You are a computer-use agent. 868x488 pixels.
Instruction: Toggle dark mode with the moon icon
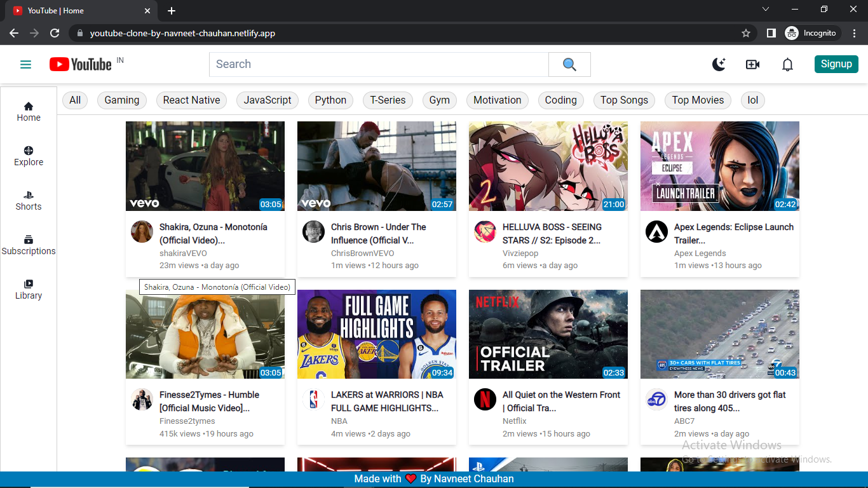pyautogui.click(x=719, y=64)
